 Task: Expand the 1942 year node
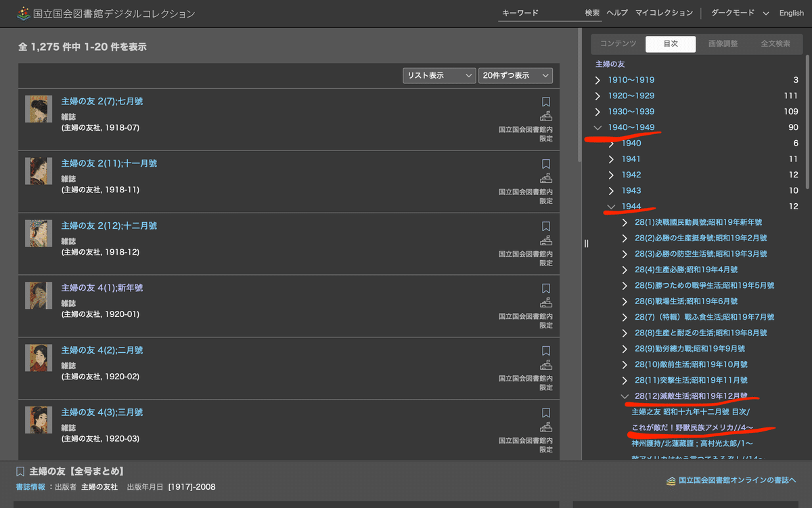pos(612,175)
